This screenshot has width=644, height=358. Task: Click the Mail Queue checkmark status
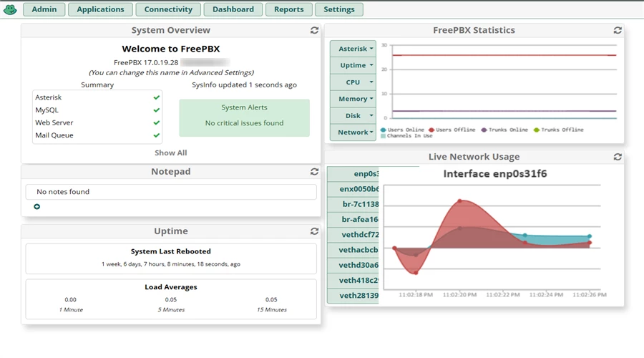pyautogui.click(x=157, y=135)
